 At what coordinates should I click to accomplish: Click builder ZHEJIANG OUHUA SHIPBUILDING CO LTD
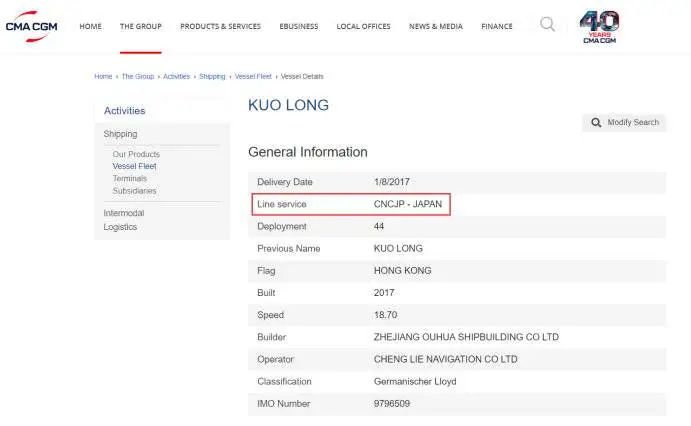(466, 337)
